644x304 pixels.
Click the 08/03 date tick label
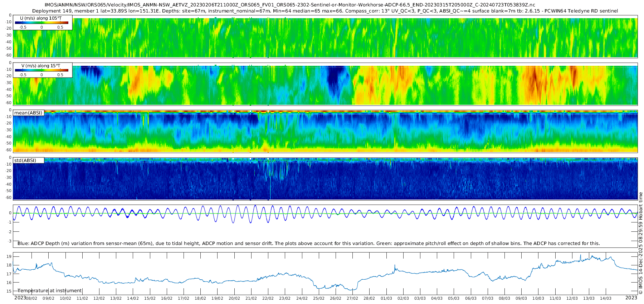click(504, 298)
